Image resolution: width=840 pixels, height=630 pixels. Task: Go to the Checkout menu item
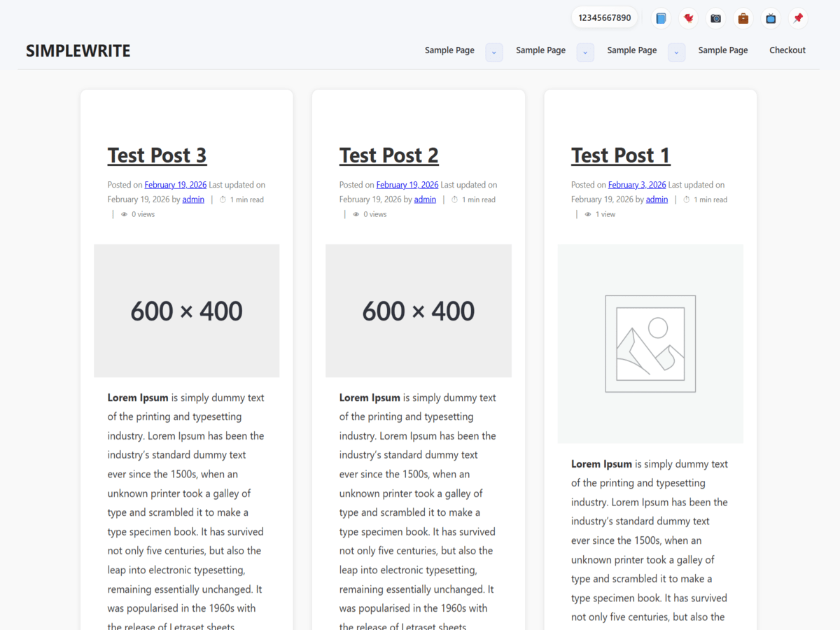[787, 50]
